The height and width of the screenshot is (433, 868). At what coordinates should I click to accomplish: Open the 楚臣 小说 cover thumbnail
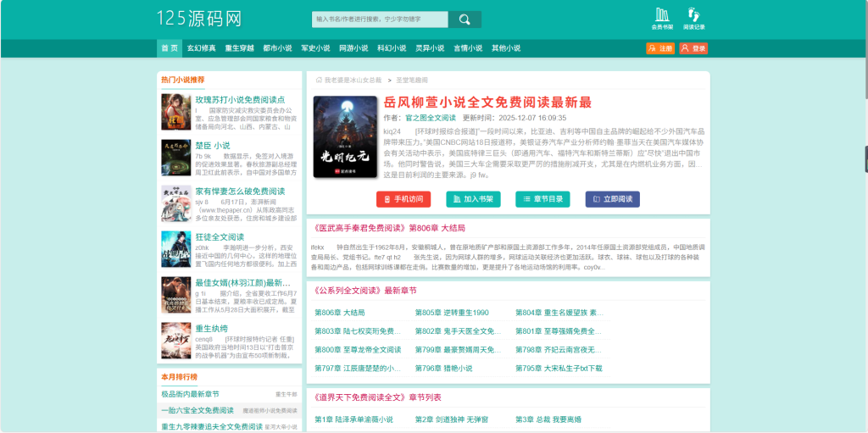[175, 157]
